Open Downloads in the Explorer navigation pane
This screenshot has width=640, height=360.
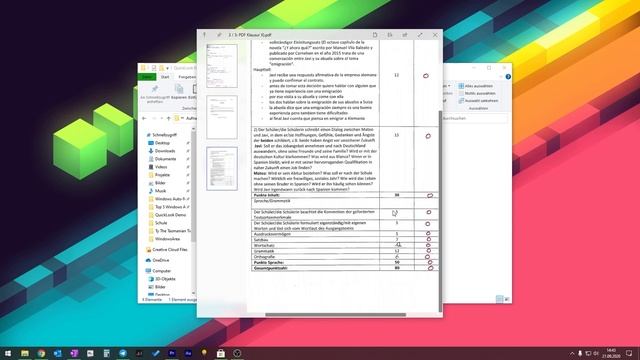click(x=162, y=151)
